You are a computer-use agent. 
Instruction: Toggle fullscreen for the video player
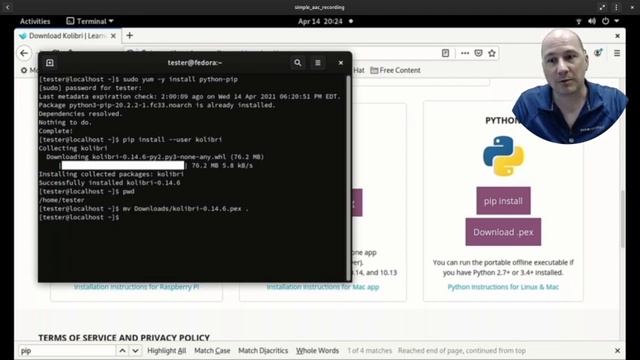602,7
